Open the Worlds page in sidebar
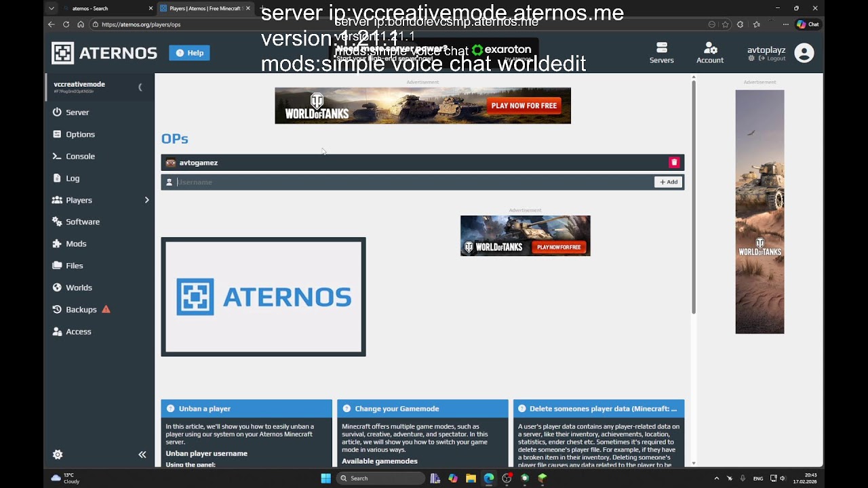 point(79,287)
